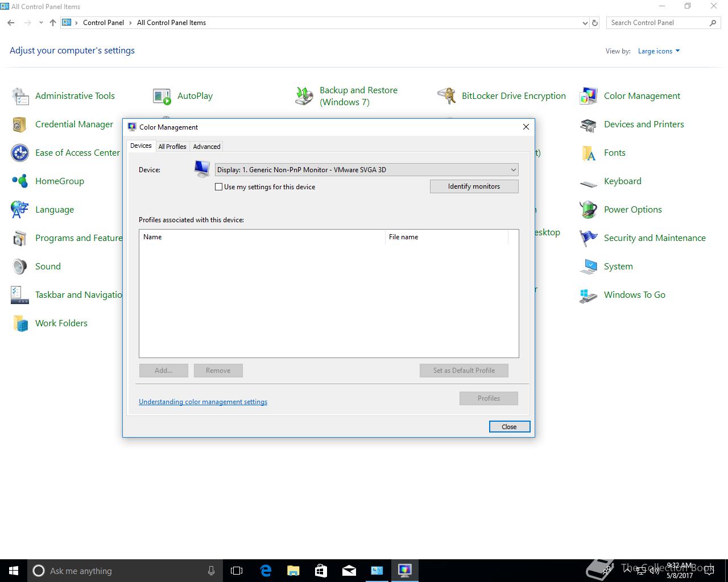
Task: Sort profiles by Name column header
Action: coord(262,237)
